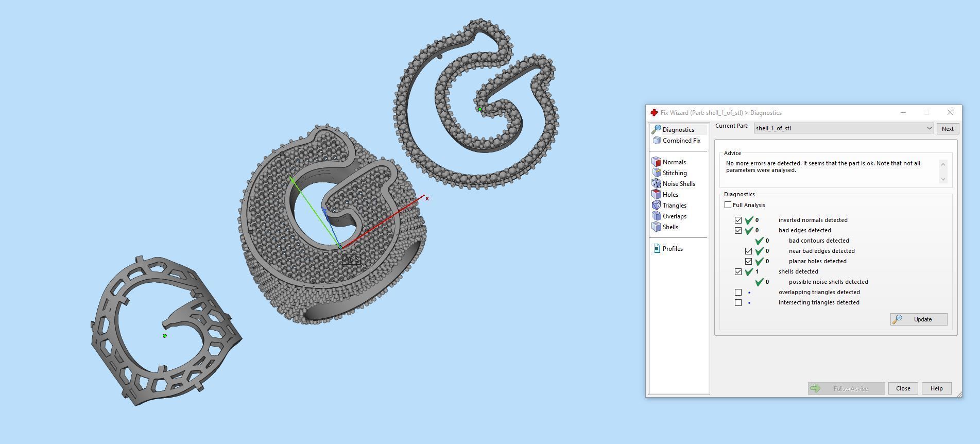The image size is (980, 444).
Task: Select the Noise Shells icon
Action: pyautogui.click(x=656, y=184)
